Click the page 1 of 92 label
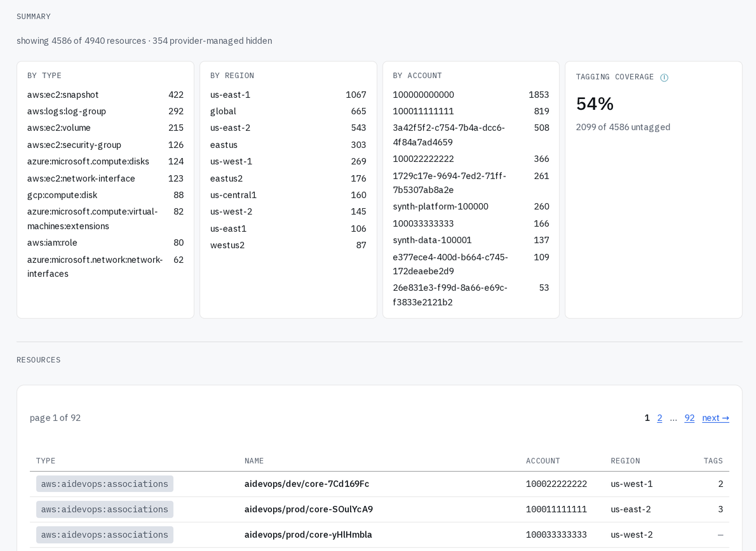This screenshot has width=756, height=551. 55,418
